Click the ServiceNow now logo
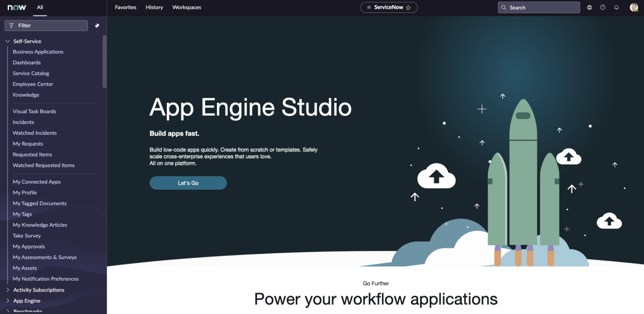Viewport: 644px width, 314px height. pyautogui.click(x=16, y=7)
